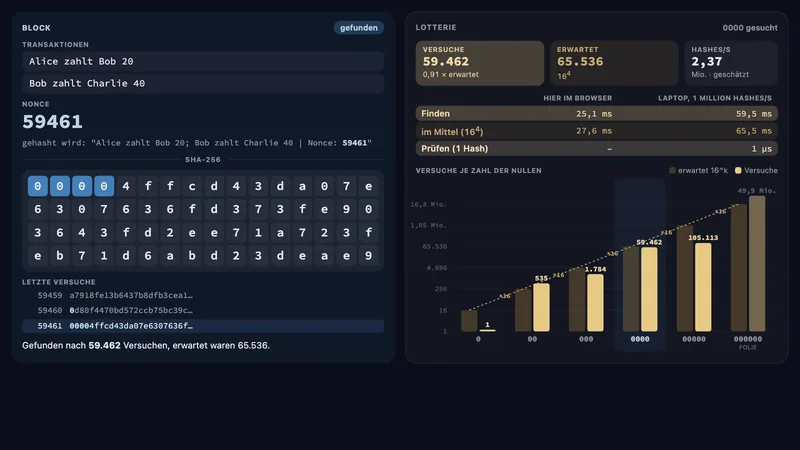Click the FOLIE label under the chart

pos(748,347)
